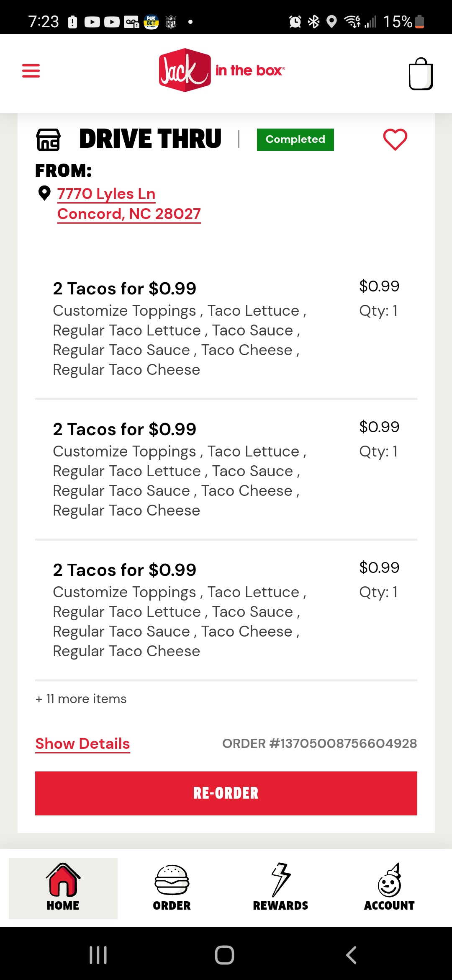Expand the order with Show Details

[82, 744]
